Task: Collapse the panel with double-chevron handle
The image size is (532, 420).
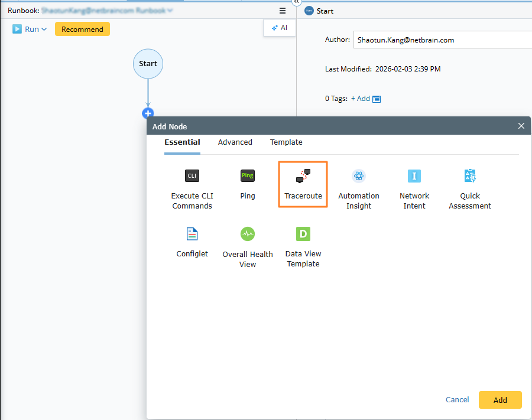Action: pyautogui.click(x=296, y=2)
